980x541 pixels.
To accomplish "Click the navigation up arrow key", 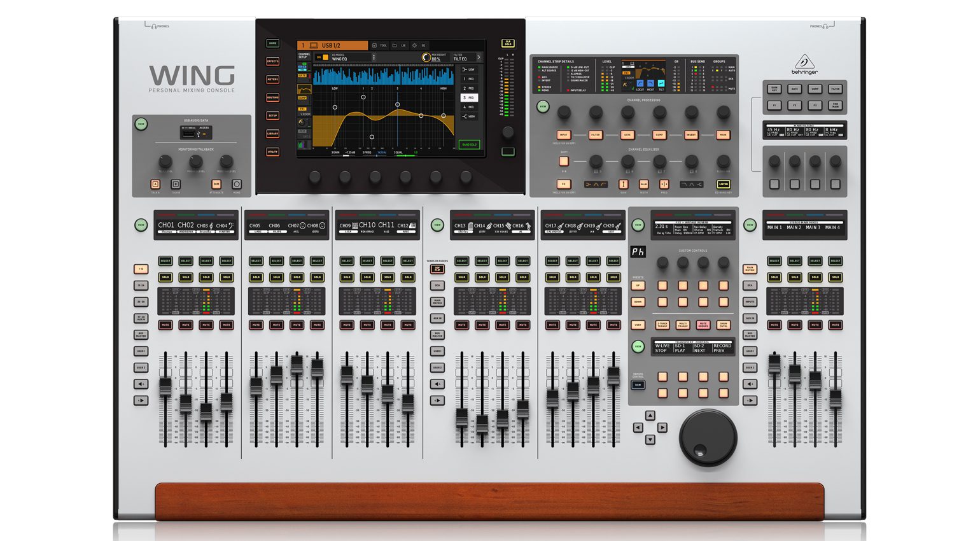I will tap(650, 416).
